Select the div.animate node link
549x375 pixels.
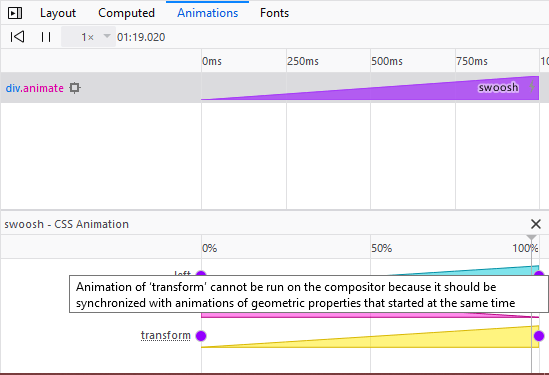[35, 88]
